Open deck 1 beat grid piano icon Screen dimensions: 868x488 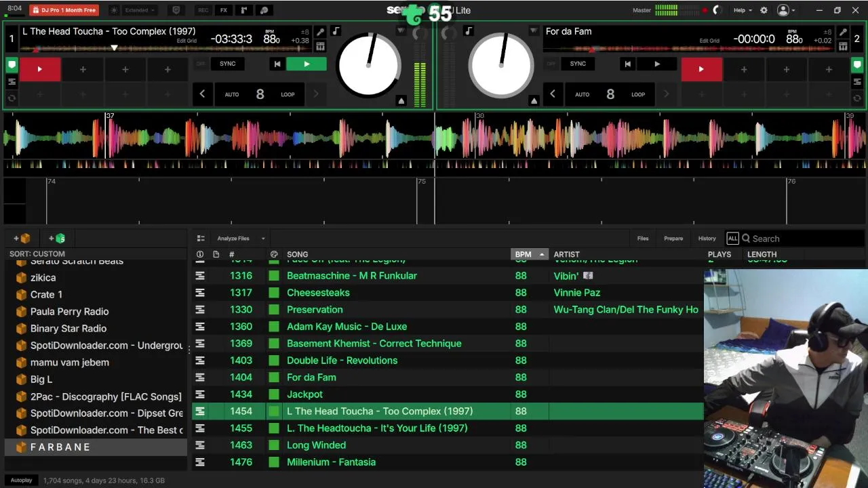[320, 46]
